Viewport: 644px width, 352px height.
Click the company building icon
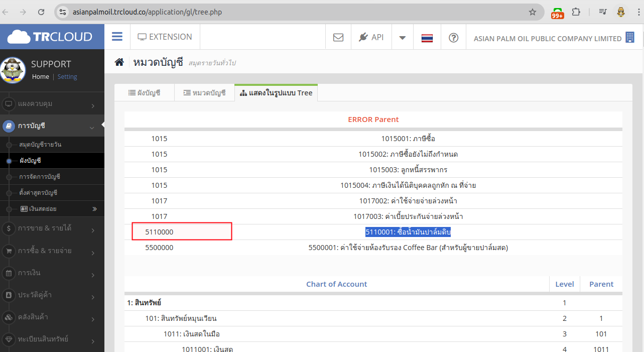coord(630,37)
